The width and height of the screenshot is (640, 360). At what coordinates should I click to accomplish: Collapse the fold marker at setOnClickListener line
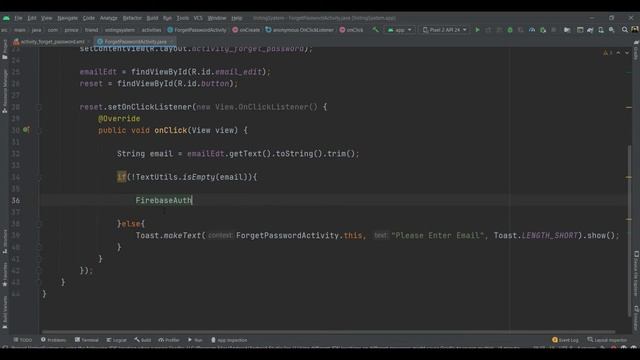[x=40, y=107]
